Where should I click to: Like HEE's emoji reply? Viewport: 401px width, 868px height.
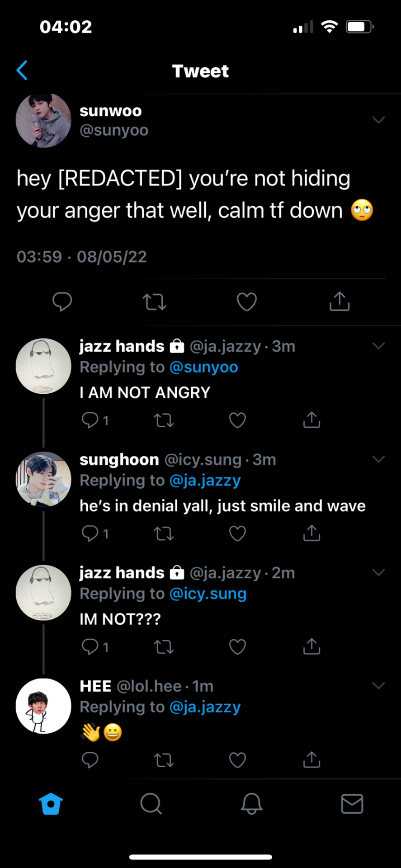pyautogui.click(x=237, y=760)
